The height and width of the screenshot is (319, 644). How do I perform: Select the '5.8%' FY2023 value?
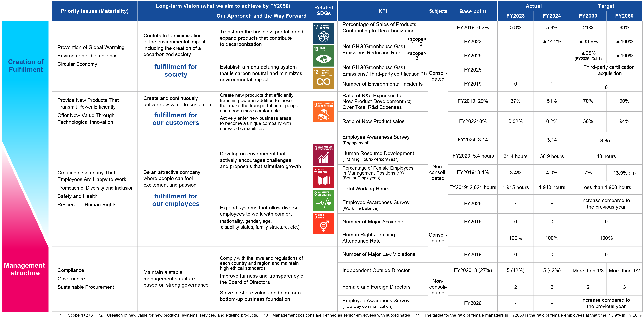click(x=516, y=28)
